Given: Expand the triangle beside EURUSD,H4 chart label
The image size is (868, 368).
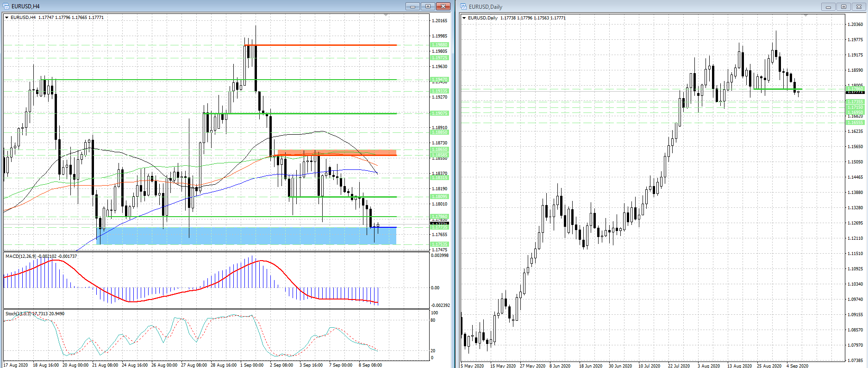Looking at the screenshot, I should [x=7, y=18].
